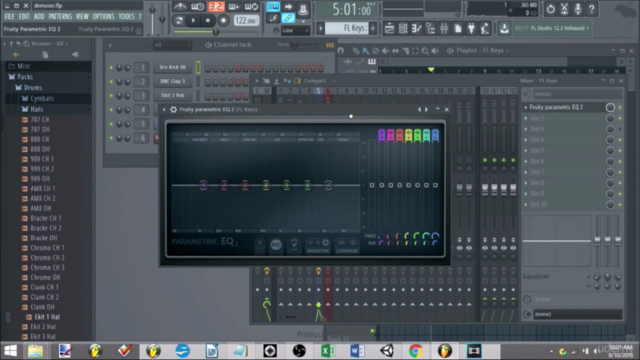Select the 808 OH sample
Image resolution: width=640 pixels, height=360 pixels.
coord(40,149)
